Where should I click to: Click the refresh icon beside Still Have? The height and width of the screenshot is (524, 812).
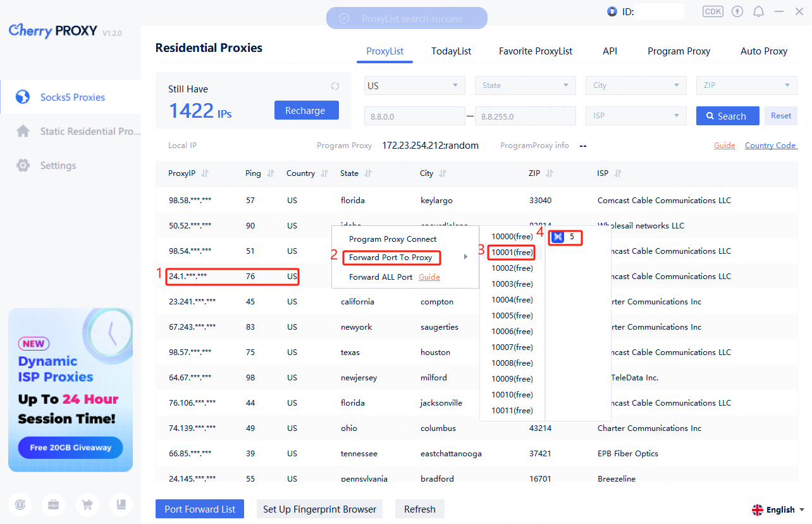coord(335,87)
